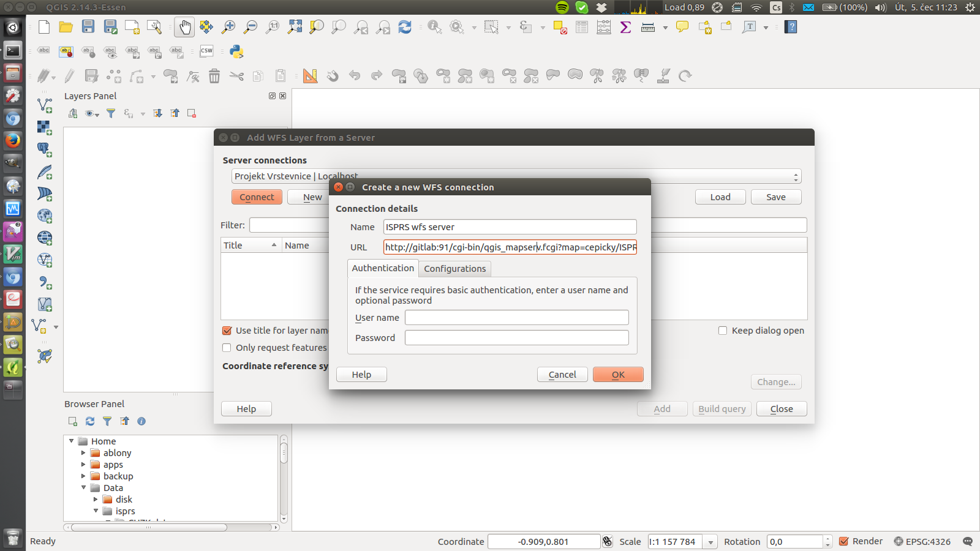Viewport: 980px width, 551px height.
Task: Click the Wi-Fi network indicator
Action: click(x=756, y=7)
